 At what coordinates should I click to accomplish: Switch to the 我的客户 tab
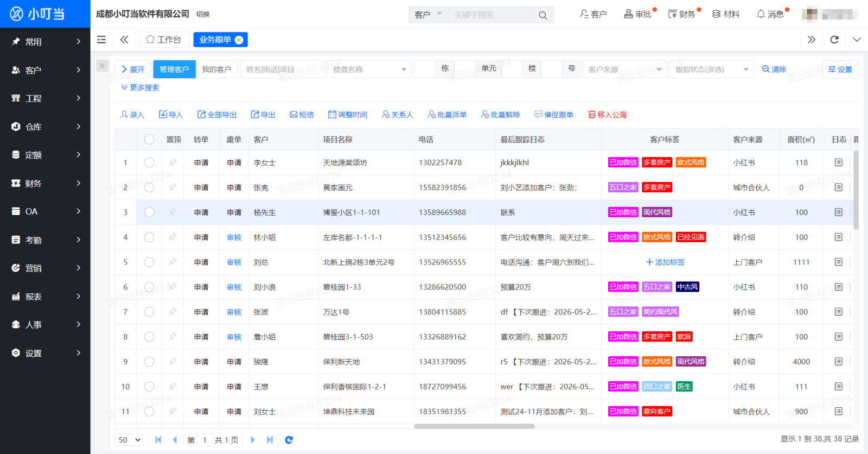click(x=216, y=70)
